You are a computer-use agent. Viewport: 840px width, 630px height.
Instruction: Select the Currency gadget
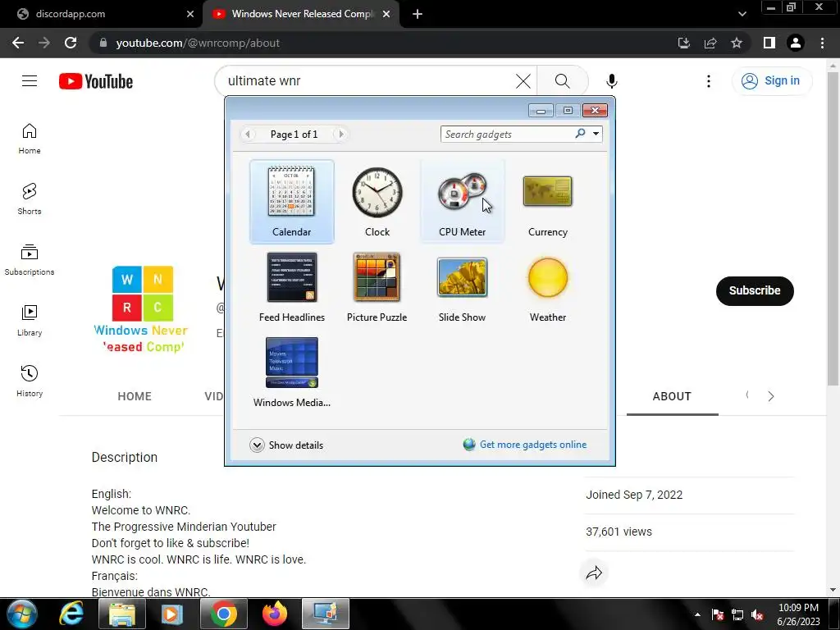coord(547,202)
